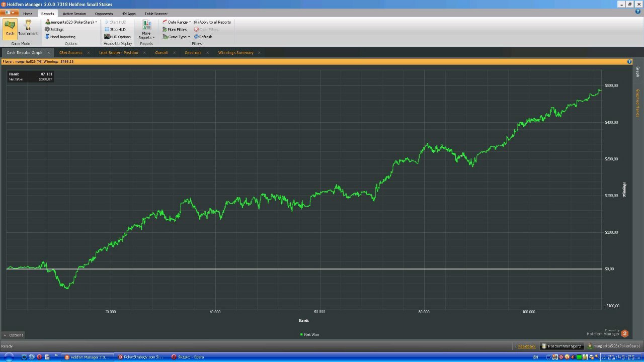
Task: Close the CBet Success tab
Action: click(x=89, y=53)
